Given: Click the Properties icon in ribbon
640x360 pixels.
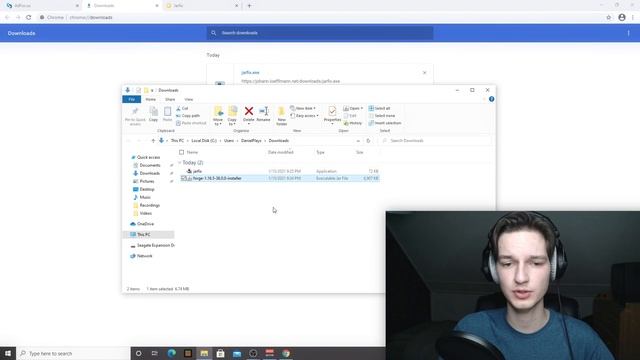Looking at the screenshot, I should [332, 111].
